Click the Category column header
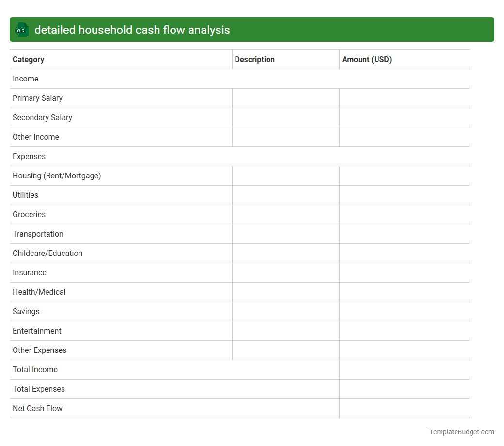The height and width of the screenshot is (446, 504). (28, 59)
